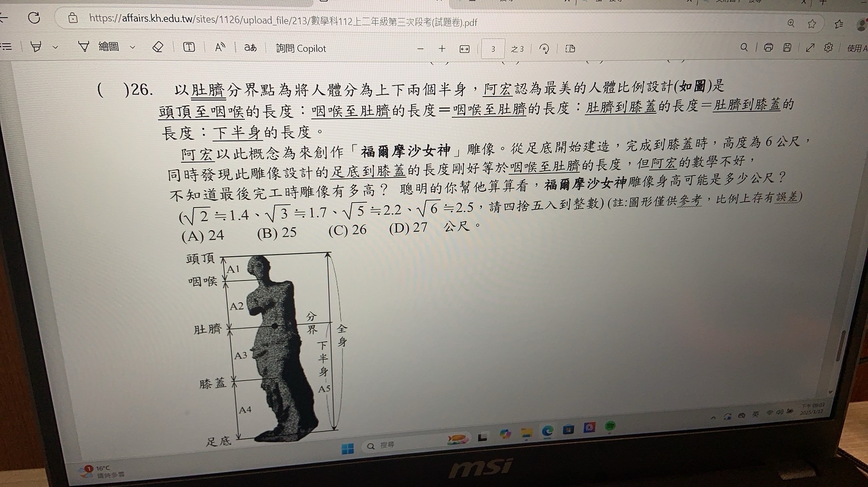The height and width of the screenshot is (487, 868).
Task: Click answer option (D) 27
Action: [408, 228]
